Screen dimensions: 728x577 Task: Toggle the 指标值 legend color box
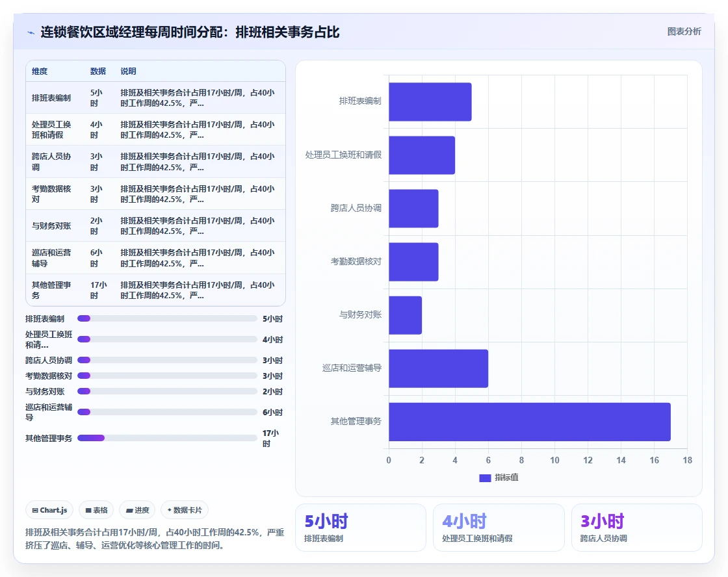pos(485,478)
